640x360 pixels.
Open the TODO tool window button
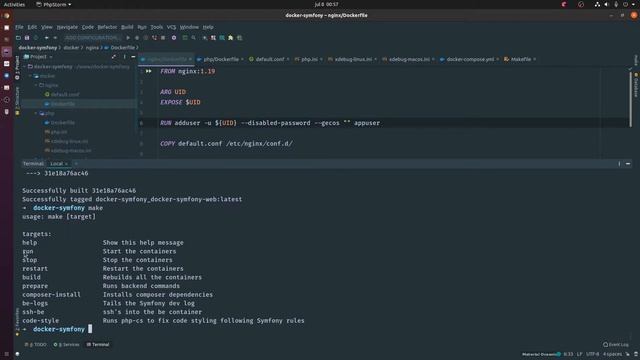(x=36, y=344)
